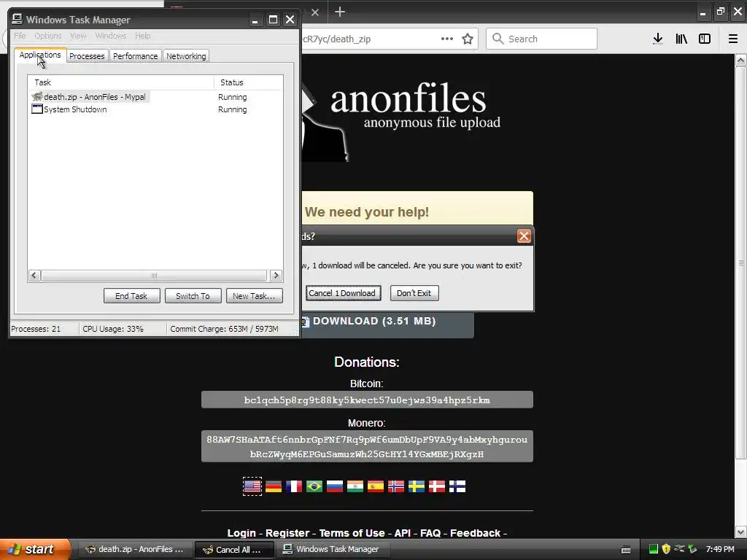
Task: Click the search magnifier icon
Action: [498, 39]
